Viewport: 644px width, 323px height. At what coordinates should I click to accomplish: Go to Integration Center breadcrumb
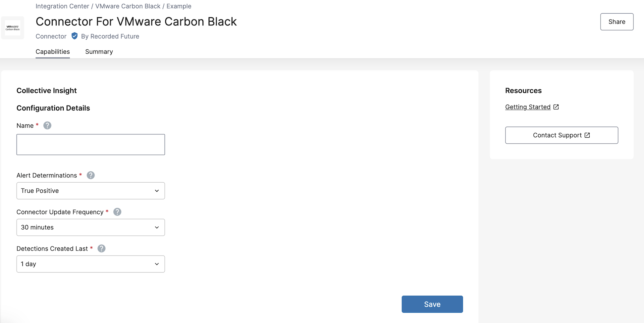point(62,6)
